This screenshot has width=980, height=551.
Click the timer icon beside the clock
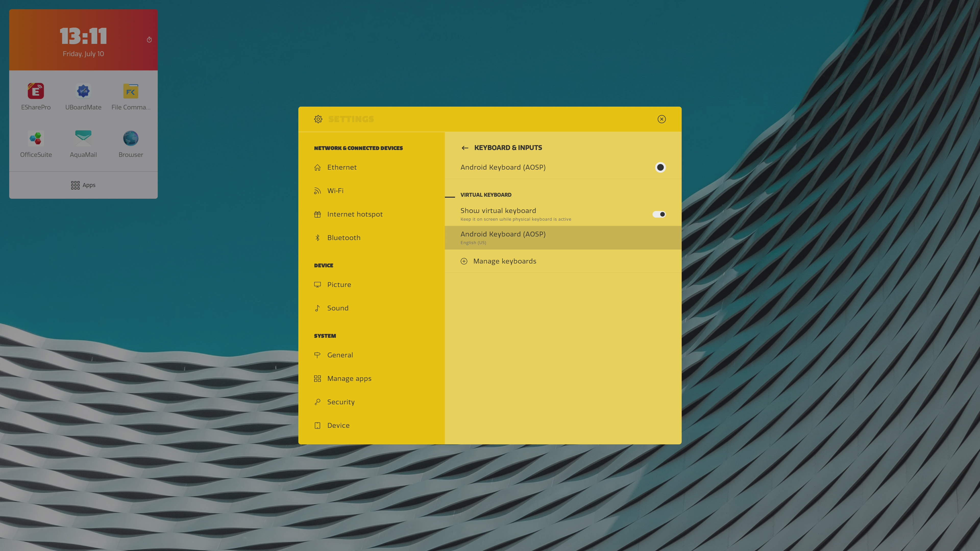tap(149, 40)
